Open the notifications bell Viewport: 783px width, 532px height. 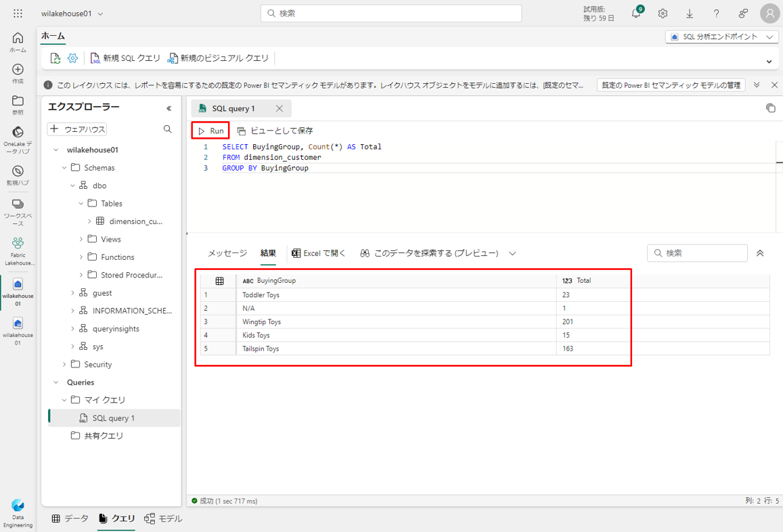[x=636, y=13]
